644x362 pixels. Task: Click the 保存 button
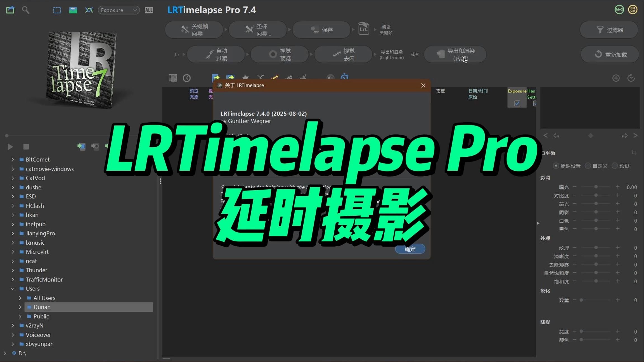(x=321, y=30)
